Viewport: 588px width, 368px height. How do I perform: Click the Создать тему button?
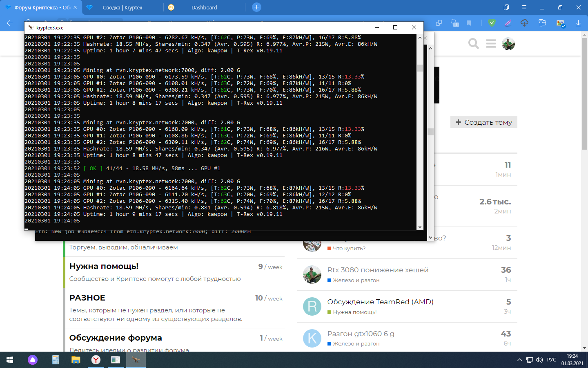tap(484, 122)
